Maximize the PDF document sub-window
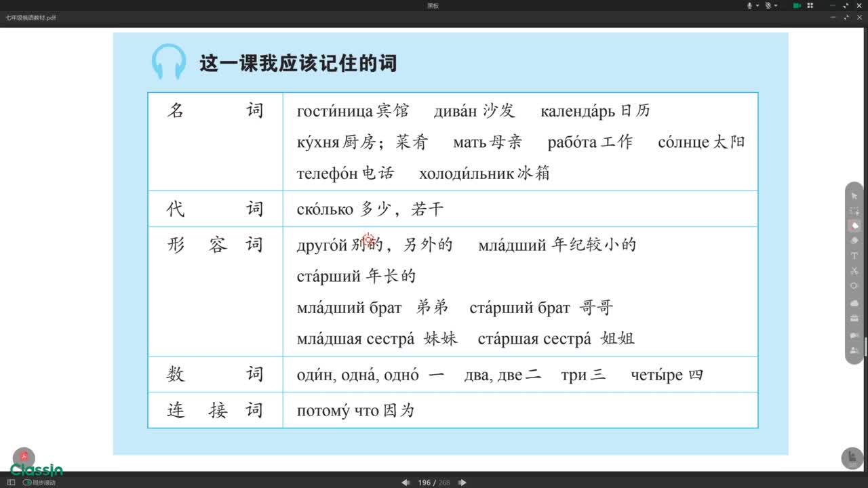This screenshot has width=868, height=488. coord(847,18)
